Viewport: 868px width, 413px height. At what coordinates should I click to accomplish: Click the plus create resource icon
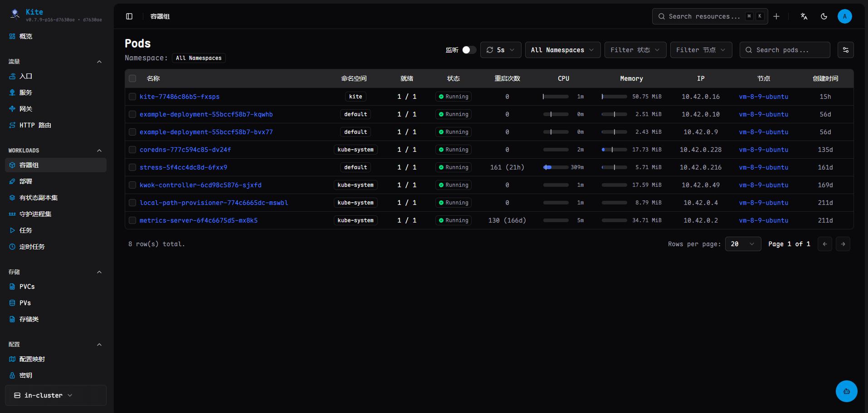(776, 16)
